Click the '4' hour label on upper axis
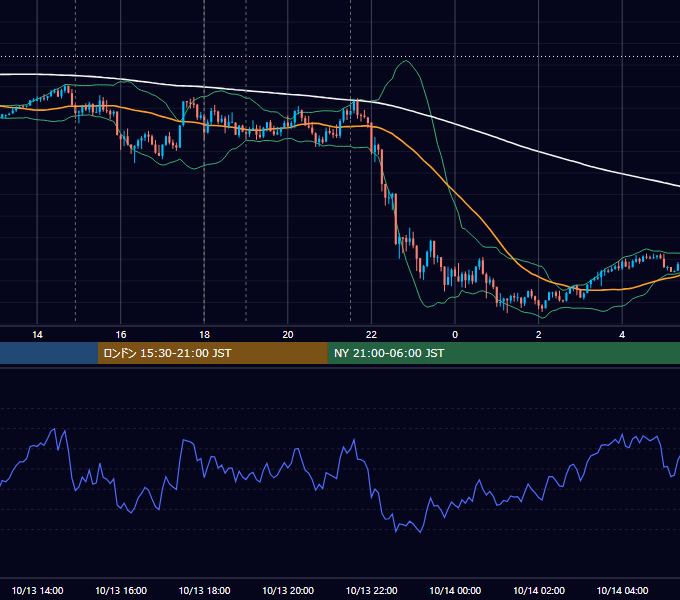680x600 pixels. (x=622, y=335)
